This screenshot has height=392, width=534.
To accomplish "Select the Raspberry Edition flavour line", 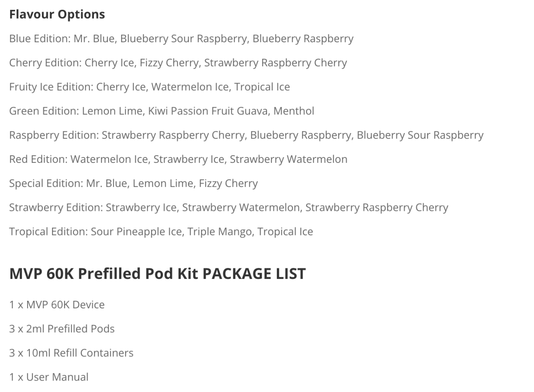I will click(246, 135).
